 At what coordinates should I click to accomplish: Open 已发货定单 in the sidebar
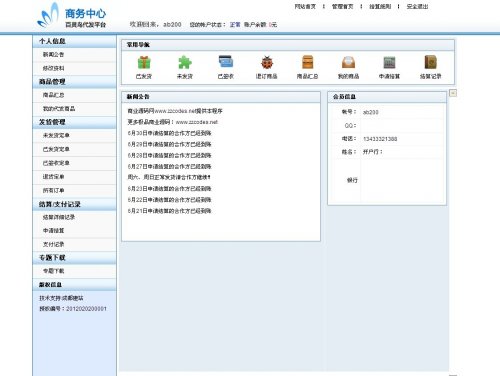click(x=56, y=149)
